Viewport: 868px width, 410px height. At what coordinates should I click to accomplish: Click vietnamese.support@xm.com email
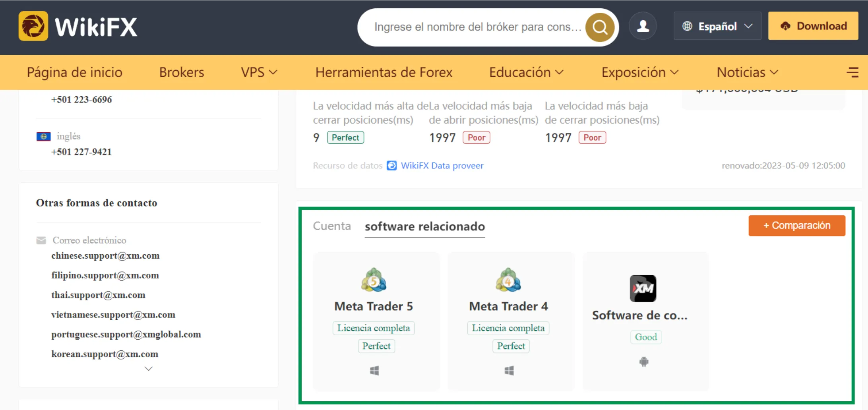113,315
